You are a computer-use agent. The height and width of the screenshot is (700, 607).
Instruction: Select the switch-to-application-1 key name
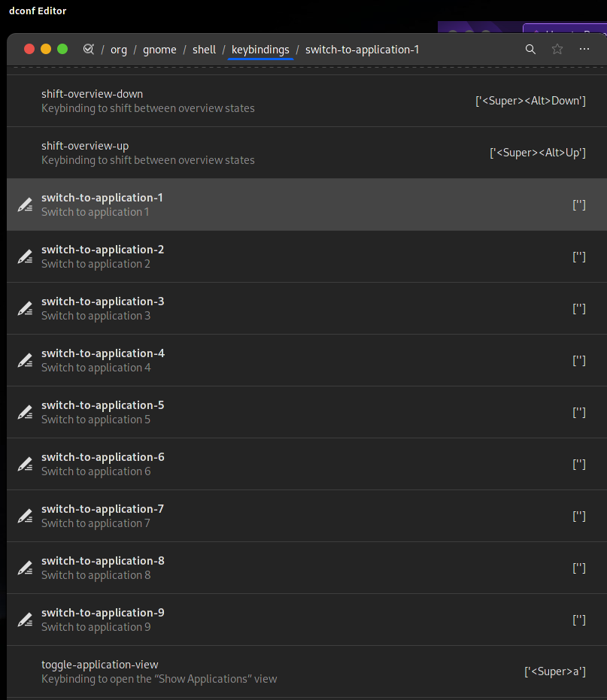point(102,198)
